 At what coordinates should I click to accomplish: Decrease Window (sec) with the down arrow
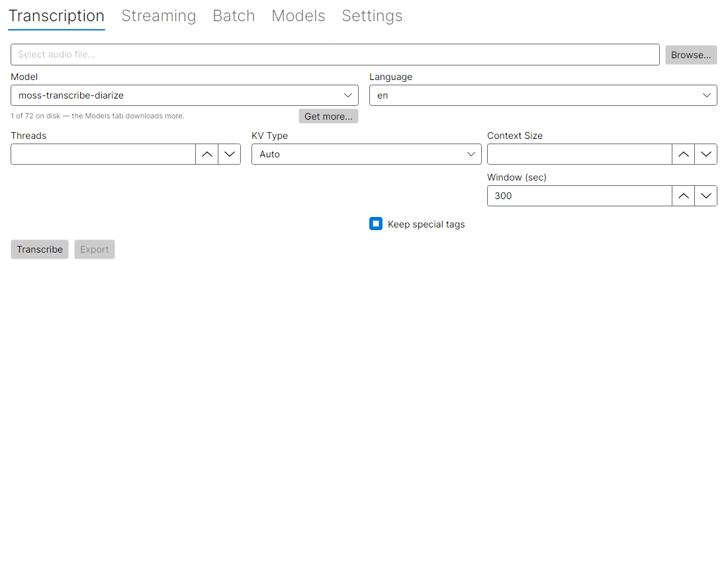[705, 196]
